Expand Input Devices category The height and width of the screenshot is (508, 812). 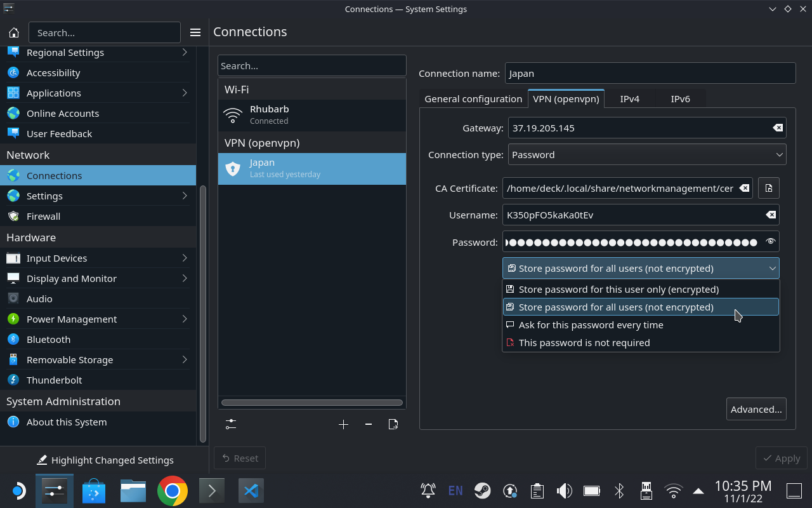tap(185, 258)
